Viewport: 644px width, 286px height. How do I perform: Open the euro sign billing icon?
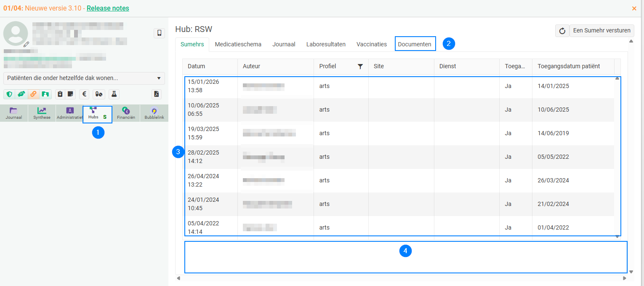point(84,94)
